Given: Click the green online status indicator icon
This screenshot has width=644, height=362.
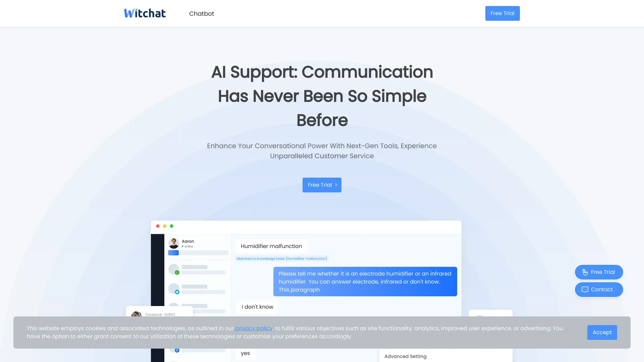Looking at the screenshot, I should [x=183, y=246].
